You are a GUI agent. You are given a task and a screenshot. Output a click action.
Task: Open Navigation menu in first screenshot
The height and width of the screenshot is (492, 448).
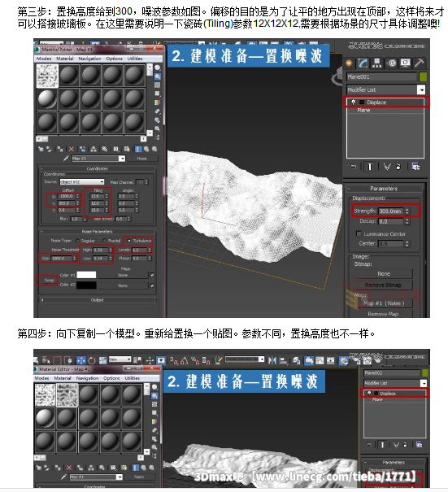coord(89,59)
